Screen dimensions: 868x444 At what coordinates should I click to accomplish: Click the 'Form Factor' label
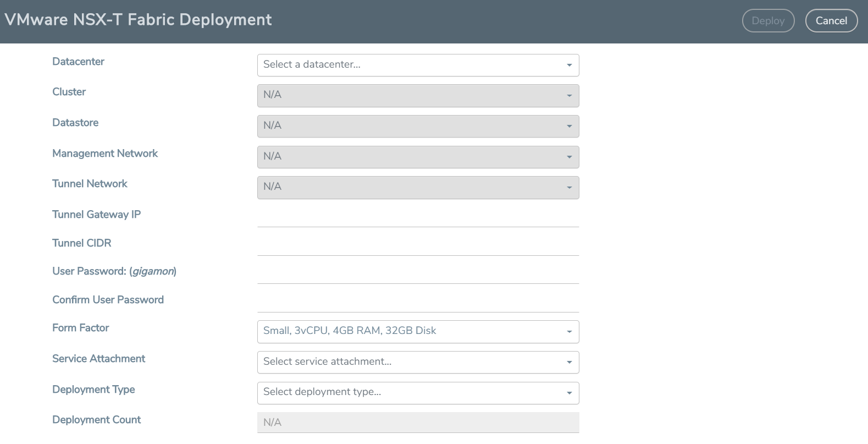click(x=80, y=328)
